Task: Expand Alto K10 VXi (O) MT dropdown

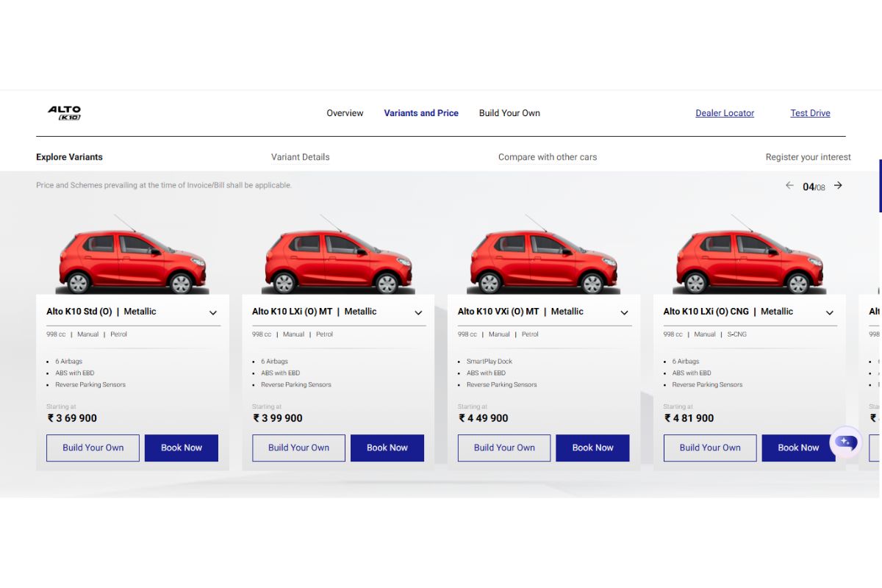Action: point(624,312)
